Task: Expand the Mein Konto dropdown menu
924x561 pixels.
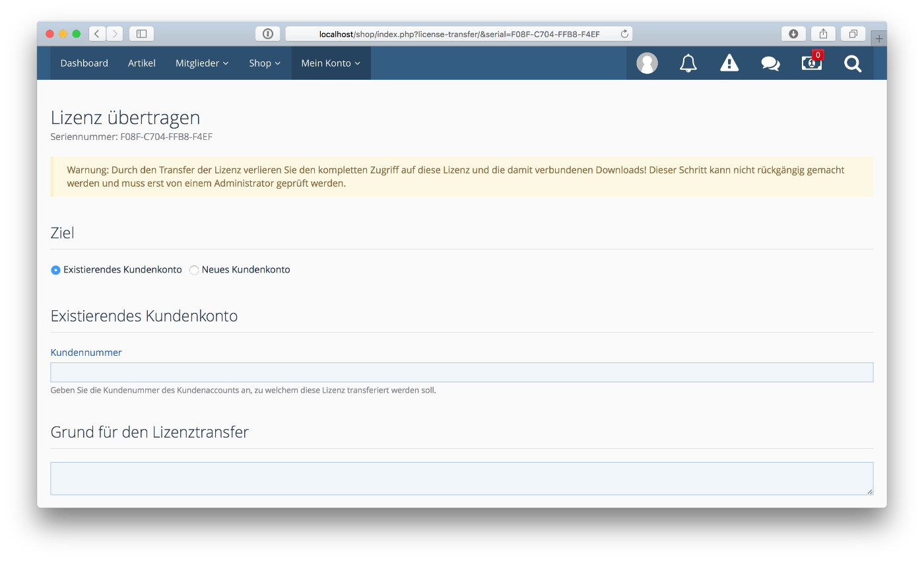Action: (331, 63)
